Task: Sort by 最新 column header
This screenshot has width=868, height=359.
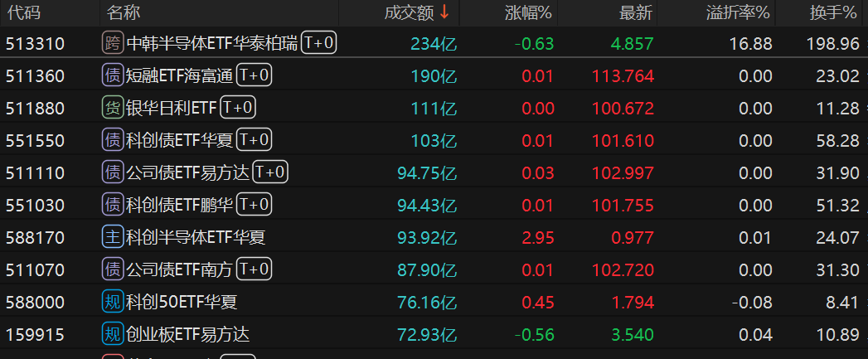Action: pos(636,12)
